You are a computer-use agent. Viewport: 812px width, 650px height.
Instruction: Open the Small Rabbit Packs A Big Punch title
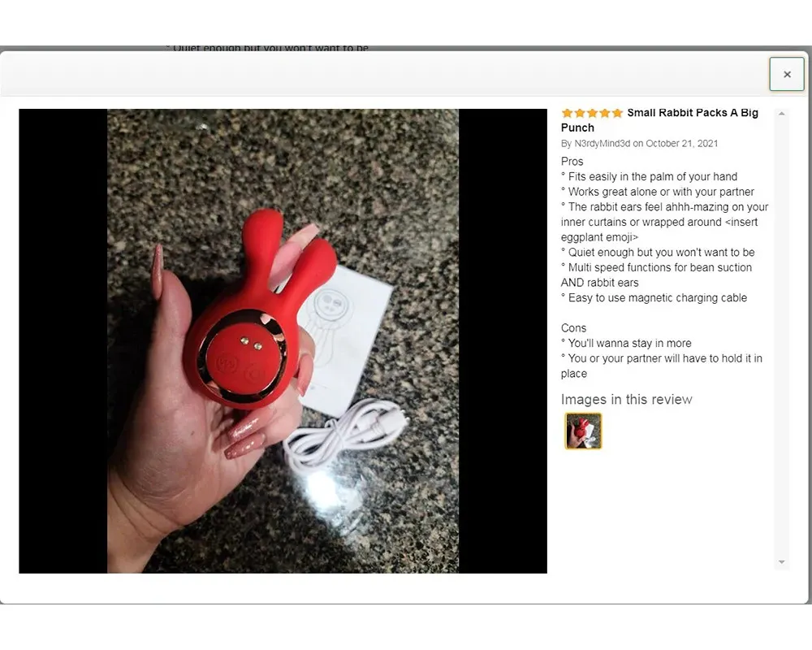[x=659, y=120]
